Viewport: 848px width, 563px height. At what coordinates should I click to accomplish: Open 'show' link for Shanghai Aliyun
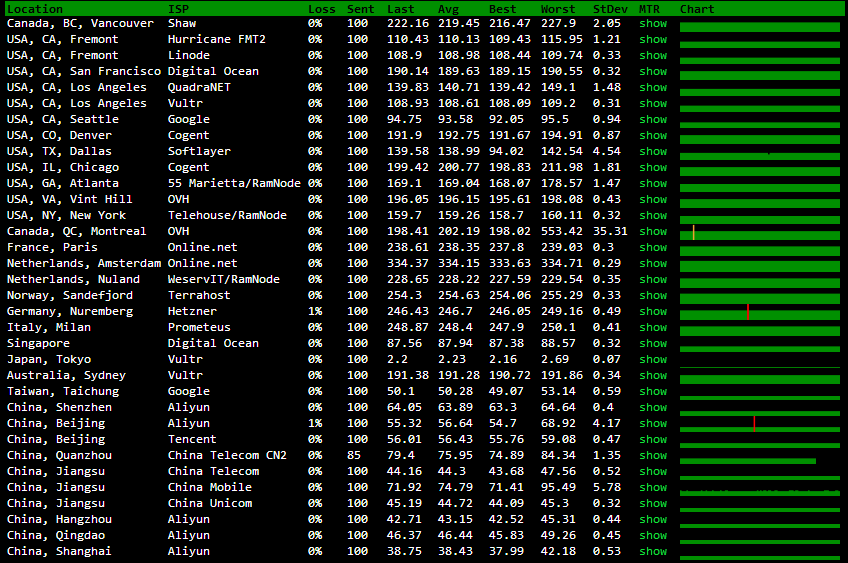pos(653,552)
